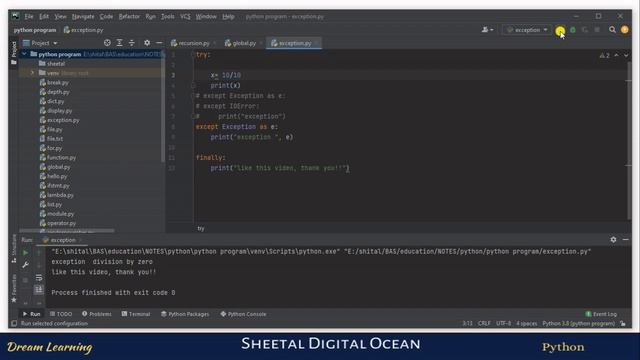
Task: Open Run panel settings gear
Action: [x=613, y=240]
